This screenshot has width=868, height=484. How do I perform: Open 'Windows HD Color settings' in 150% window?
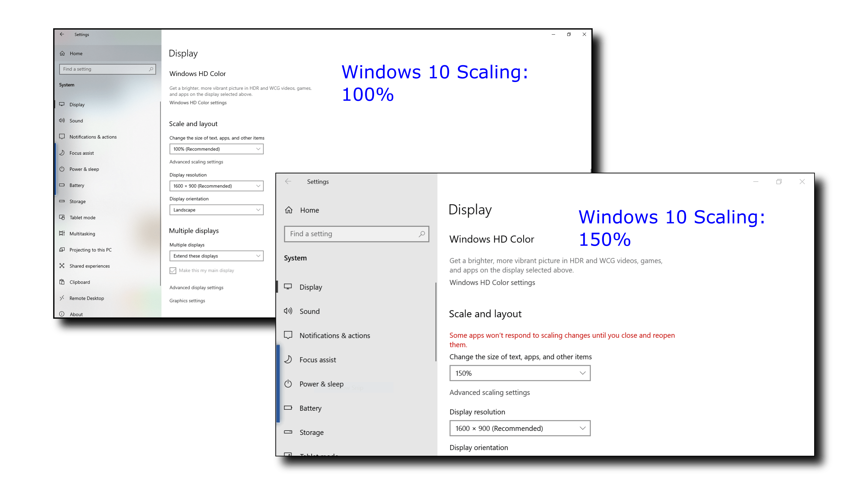(492, 282)
